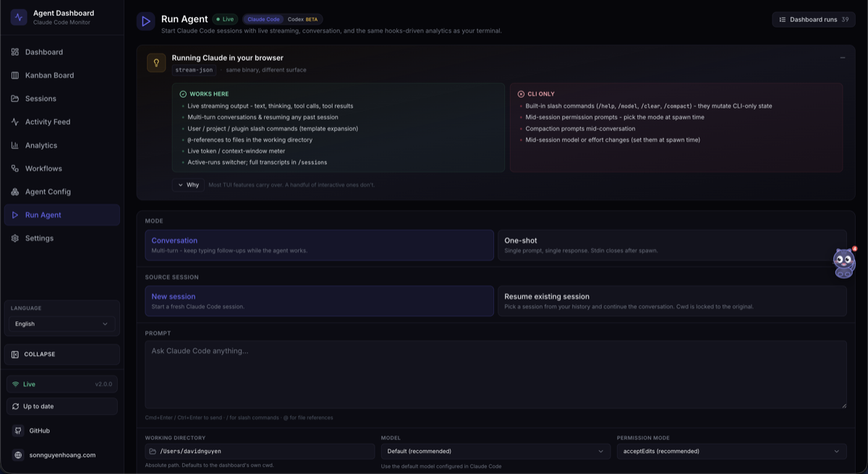Switch to Claude Code engine

pos(263,20)
